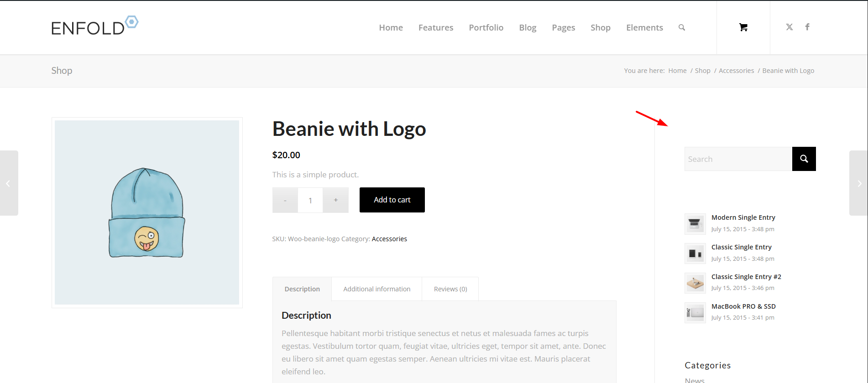Visit the Facebook social icon
The width and height of the screenshot is (868, 383).
(x=807, y=27)
